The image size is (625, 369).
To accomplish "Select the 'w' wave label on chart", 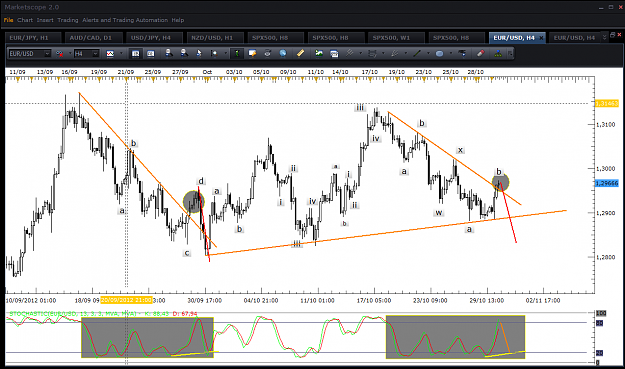I will point(438,212).
